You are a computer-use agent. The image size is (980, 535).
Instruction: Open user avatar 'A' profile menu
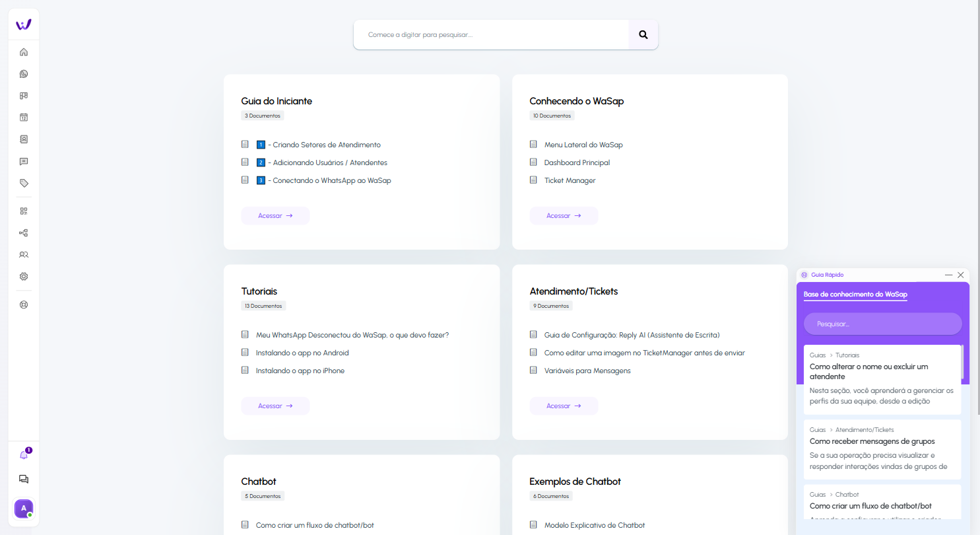pos(24,509)
